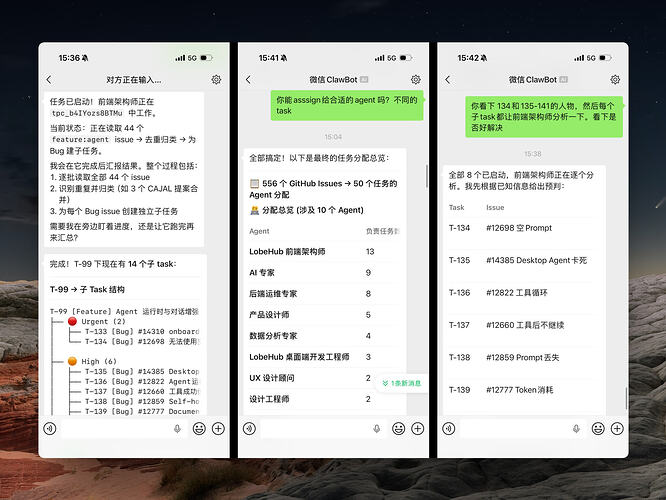Viewport: 666px width, 500px height.
Task: Go back in the 15:36 phone chat
Action: (49, 79)
